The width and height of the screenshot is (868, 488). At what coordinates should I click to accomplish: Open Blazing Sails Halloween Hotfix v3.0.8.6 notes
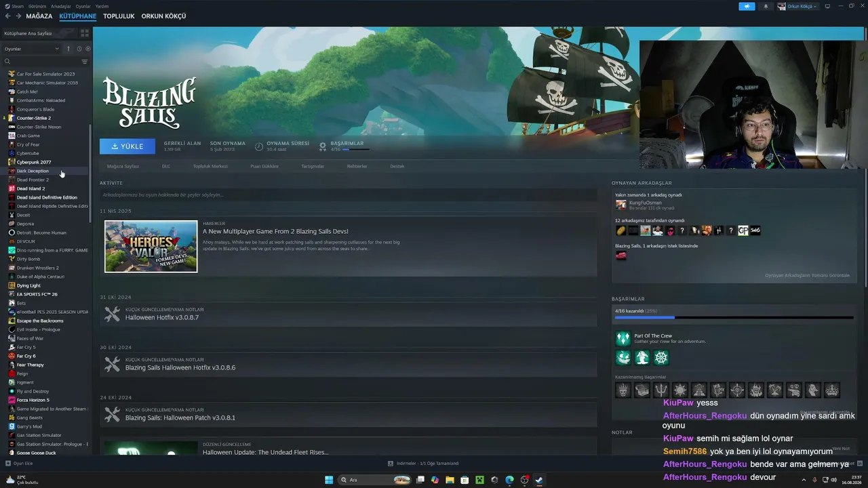click(180, 368)
